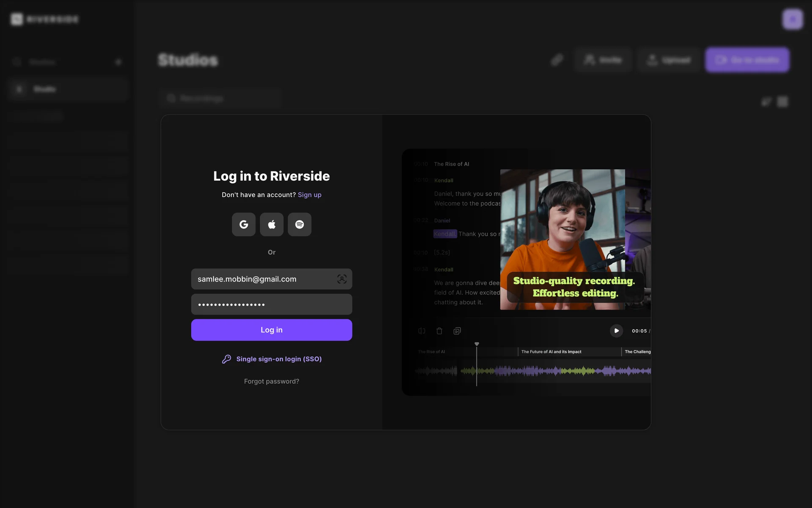Focus the email address input field

click(262, 279)
